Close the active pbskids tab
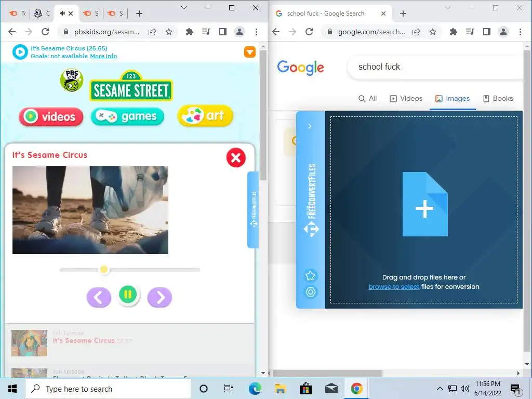 click(71, 14)
